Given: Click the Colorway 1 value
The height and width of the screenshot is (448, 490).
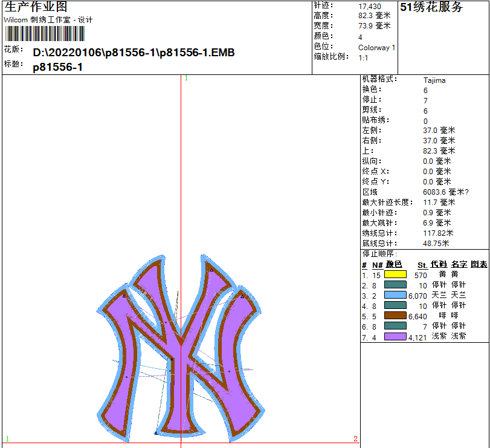Looking at the screenshot, I should pos(376,48).
